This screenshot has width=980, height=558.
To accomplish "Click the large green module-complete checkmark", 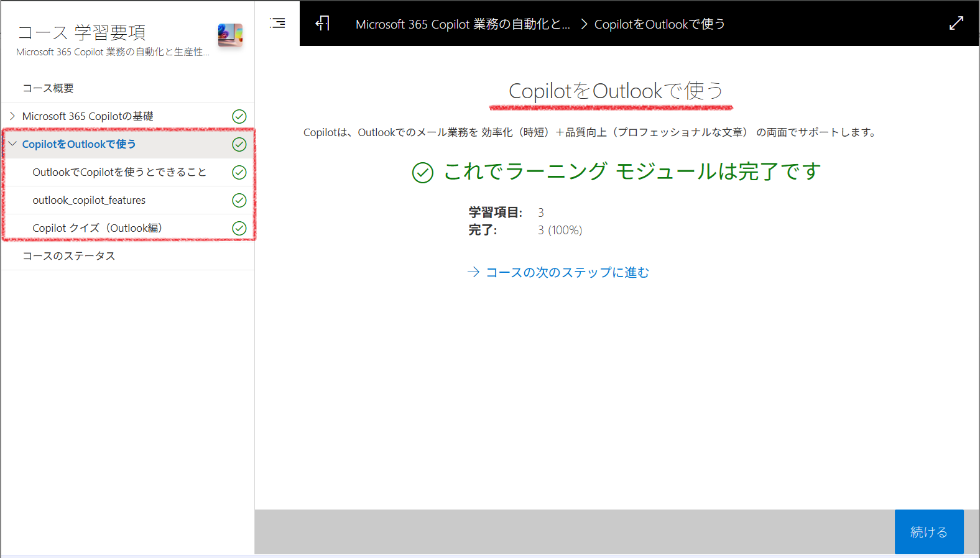I will (423, 173).
